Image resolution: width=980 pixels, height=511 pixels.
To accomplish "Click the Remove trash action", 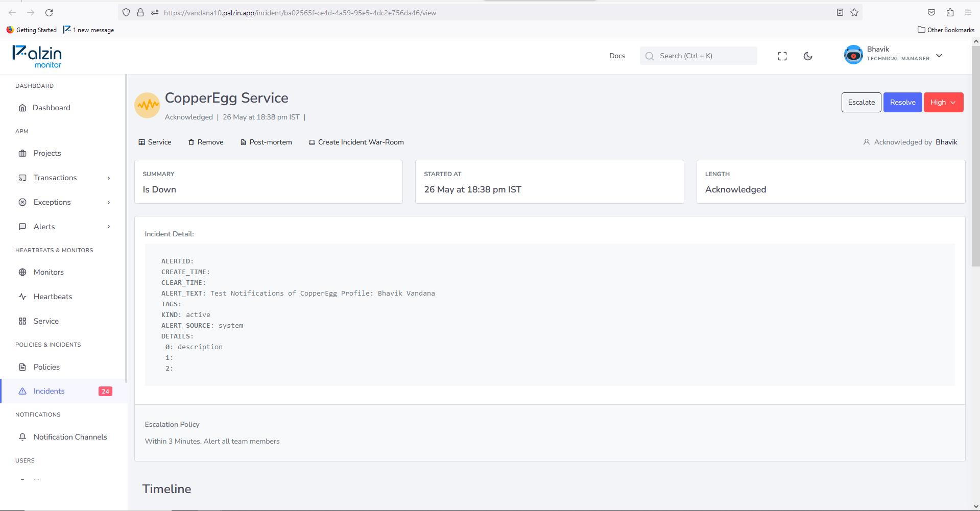I will pyautogui.click(x=206, y=142).
